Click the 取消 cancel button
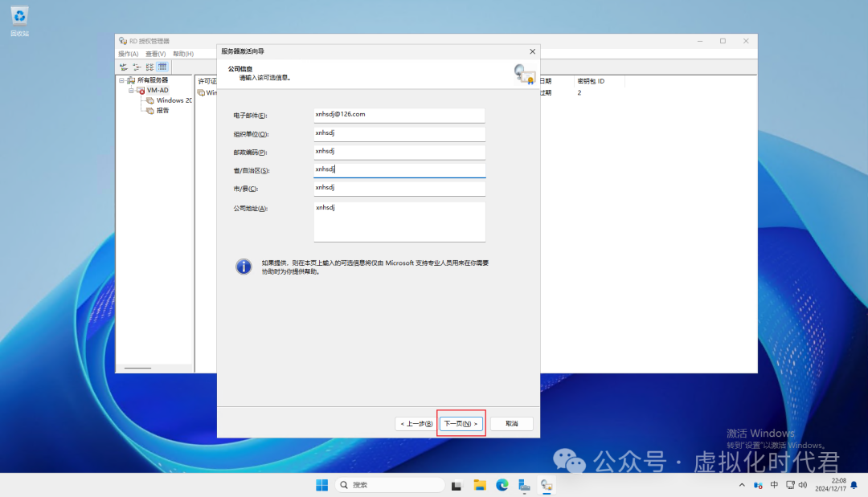The image size is (868, 497). click(512, 423)
